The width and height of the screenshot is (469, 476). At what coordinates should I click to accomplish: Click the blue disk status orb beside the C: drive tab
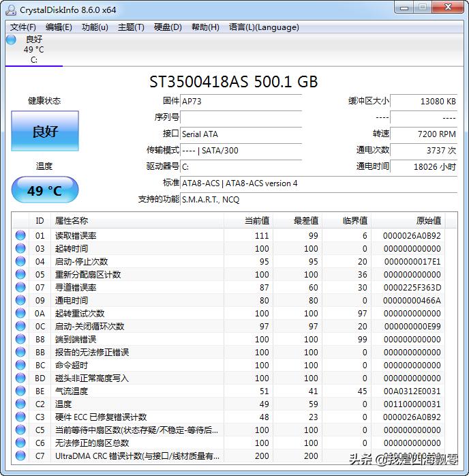tap(11, 40)
